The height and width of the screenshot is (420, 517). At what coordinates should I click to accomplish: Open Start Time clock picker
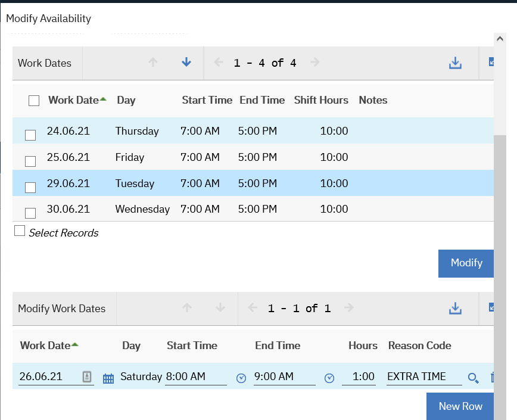241,378
